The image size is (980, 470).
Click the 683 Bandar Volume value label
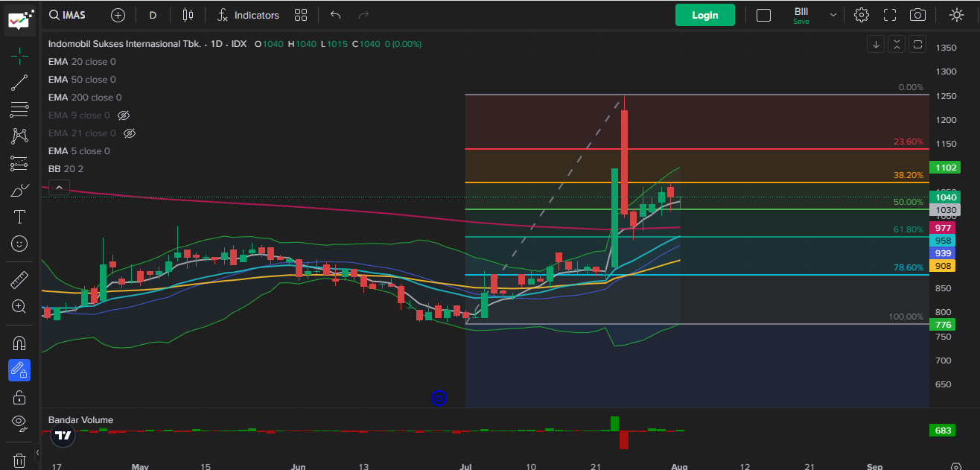click(x=943, y=431)
